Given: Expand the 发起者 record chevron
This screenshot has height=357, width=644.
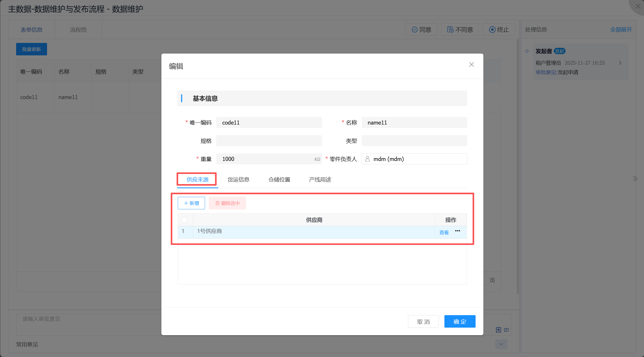Looking at the screenshot, I should pos(620,63).
